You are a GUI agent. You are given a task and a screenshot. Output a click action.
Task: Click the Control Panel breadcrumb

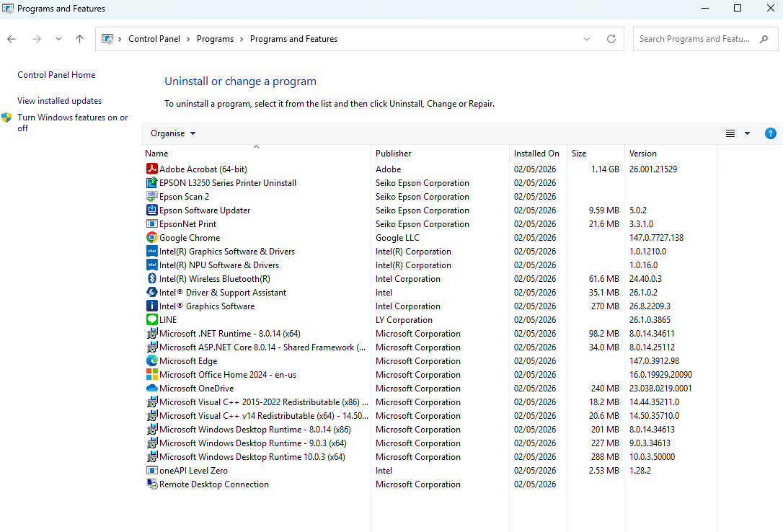154,39
